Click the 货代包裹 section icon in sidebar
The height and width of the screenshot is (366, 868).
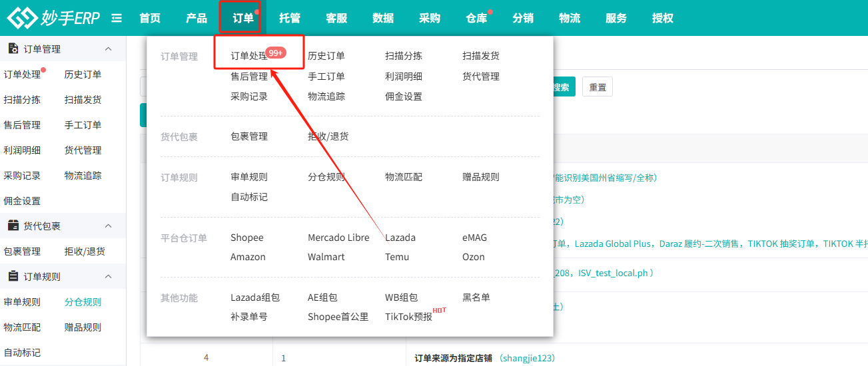(13, 226)
